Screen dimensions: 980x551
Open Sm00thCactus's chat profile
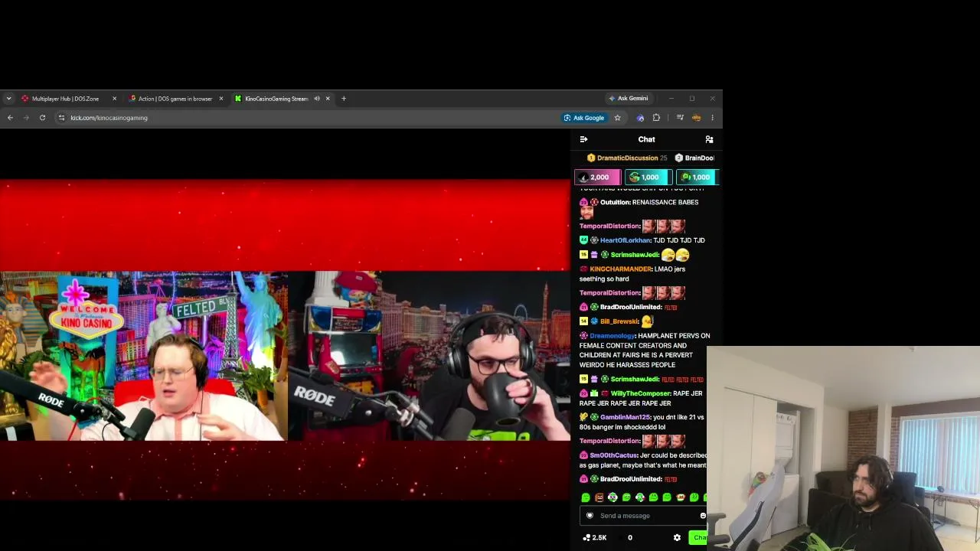tap(613, 455)
